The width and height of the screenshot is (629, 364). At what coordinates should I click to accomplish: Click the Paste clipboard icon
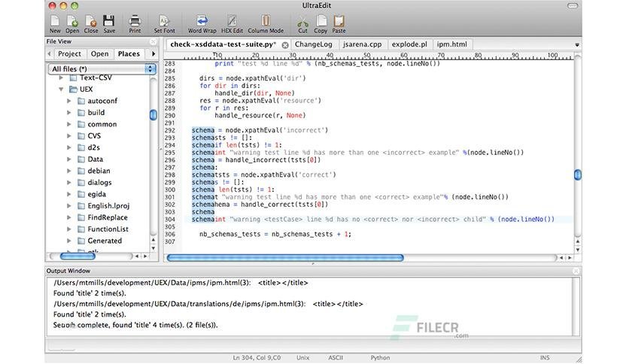pyautogui.click(x=339, y=21)
